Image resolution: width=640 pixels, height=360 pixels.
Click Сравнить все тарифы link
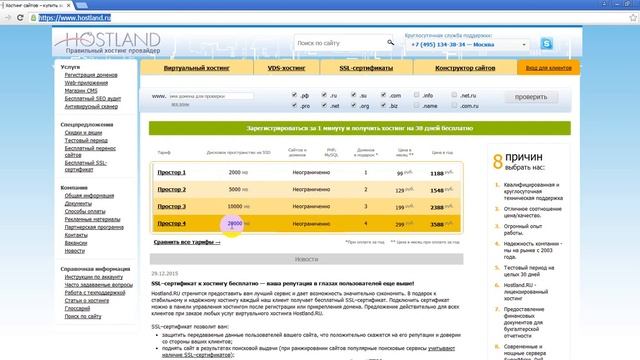tap(187, 242)
